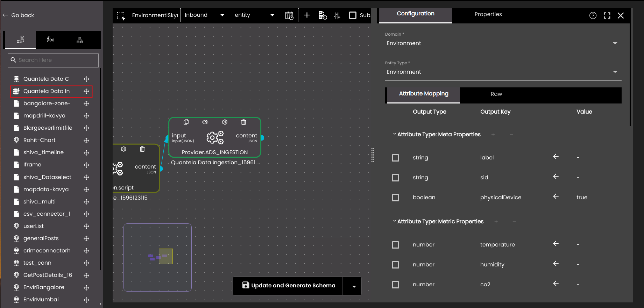Viewport: 644px width, 308px height.
Task: Click the plus add icon in toolbar
Action: 307,15
